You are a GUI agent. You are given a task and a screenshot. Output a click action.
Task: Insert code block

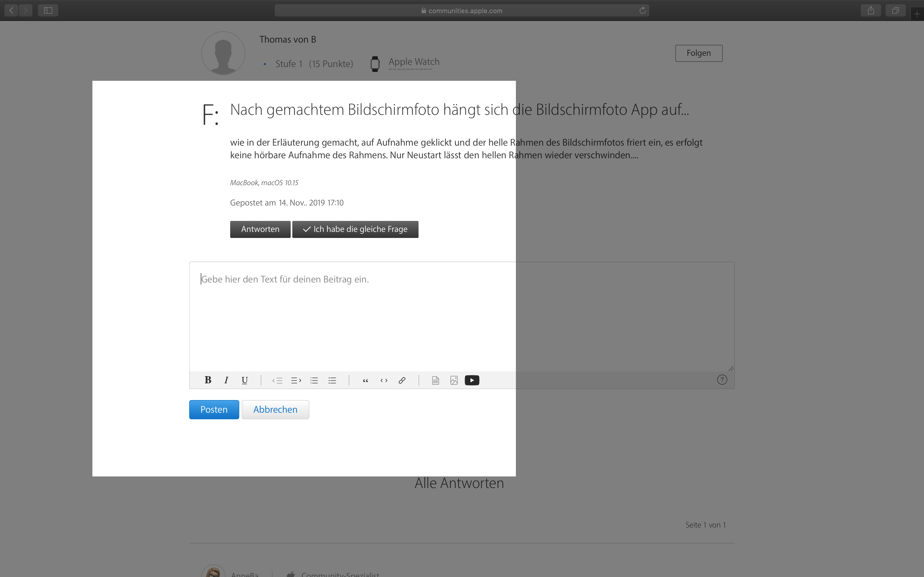[384, 381]
